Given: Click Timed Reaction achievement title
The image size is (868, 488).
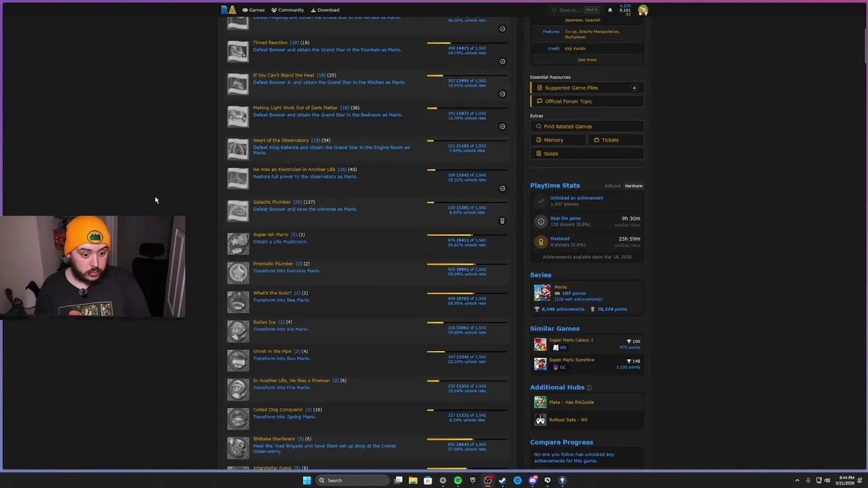Looking at the screenshot, I should pos(270,43).
